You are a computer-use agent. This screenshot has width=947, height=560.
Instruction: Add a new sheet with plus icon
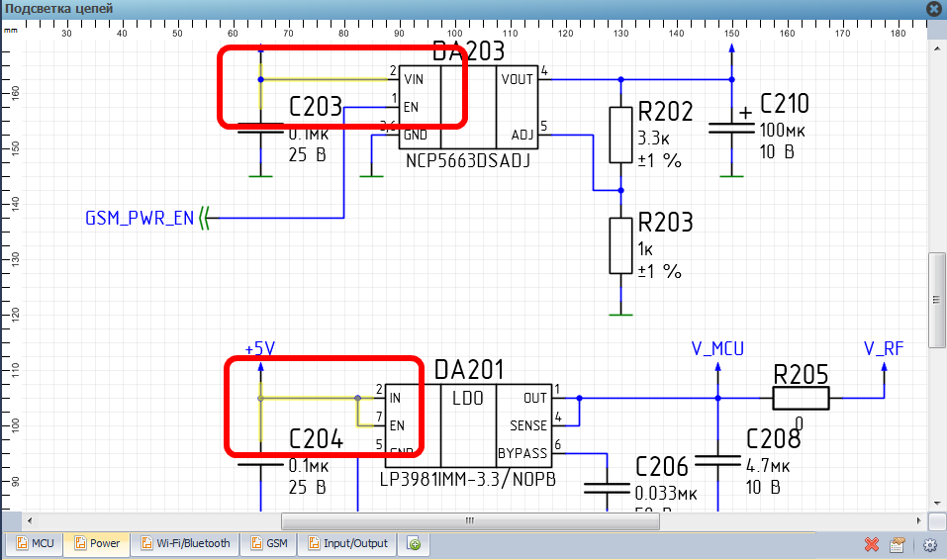[x=415, y=544]
